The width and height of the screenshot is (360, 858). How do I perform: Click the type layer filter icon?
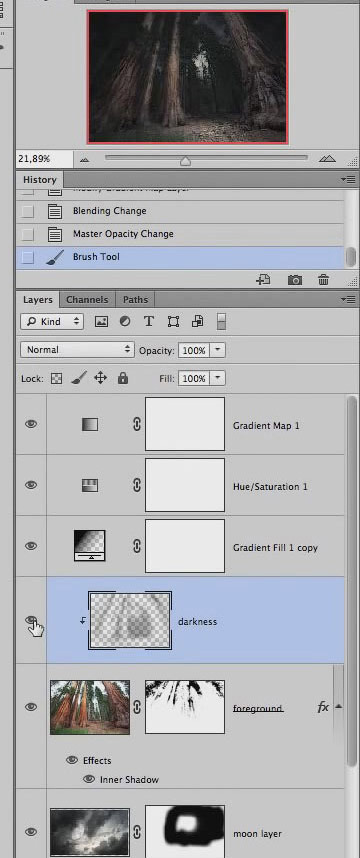coord(148,321)
